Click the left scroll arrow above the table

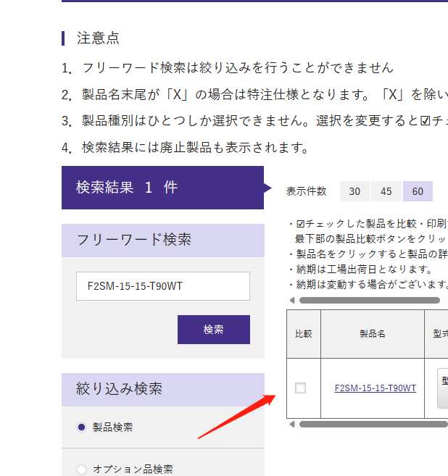292,300
